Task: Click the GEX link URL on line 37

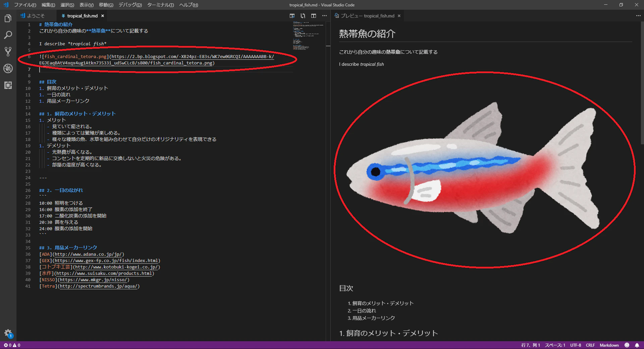Action: click(x=107, y=261)
